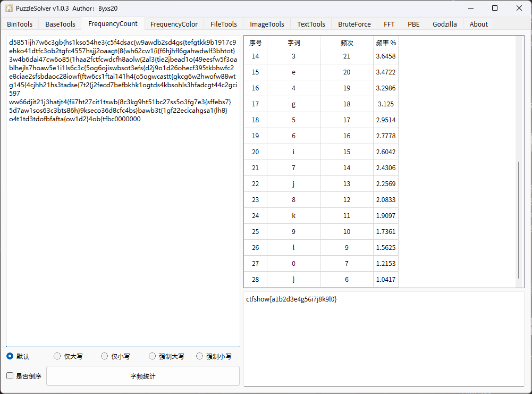Viewport: 532px width, 394px height.
Task: Switch to the BinTools tab
Action: coord(20,24)
